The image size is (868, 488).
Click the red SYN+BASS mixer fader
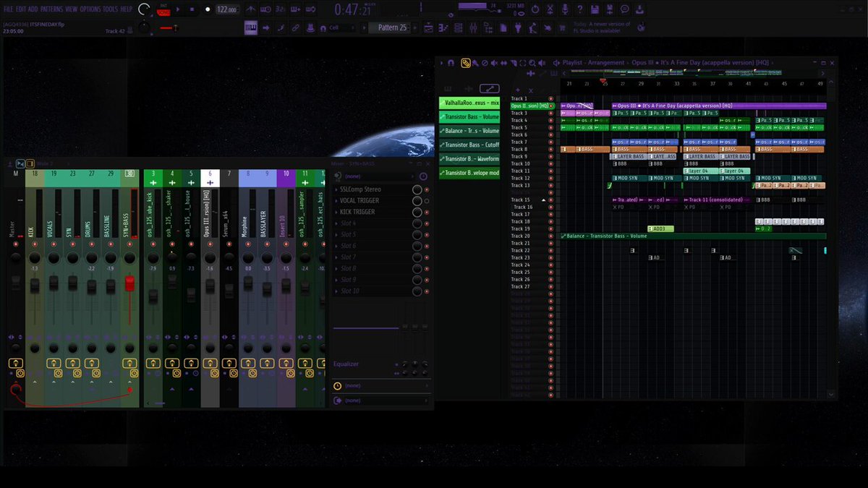[131, 283]
